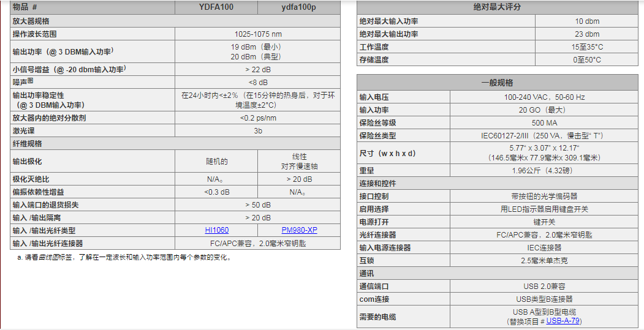
Task: Click the 通讯 section heading
Action: [366, 274]
